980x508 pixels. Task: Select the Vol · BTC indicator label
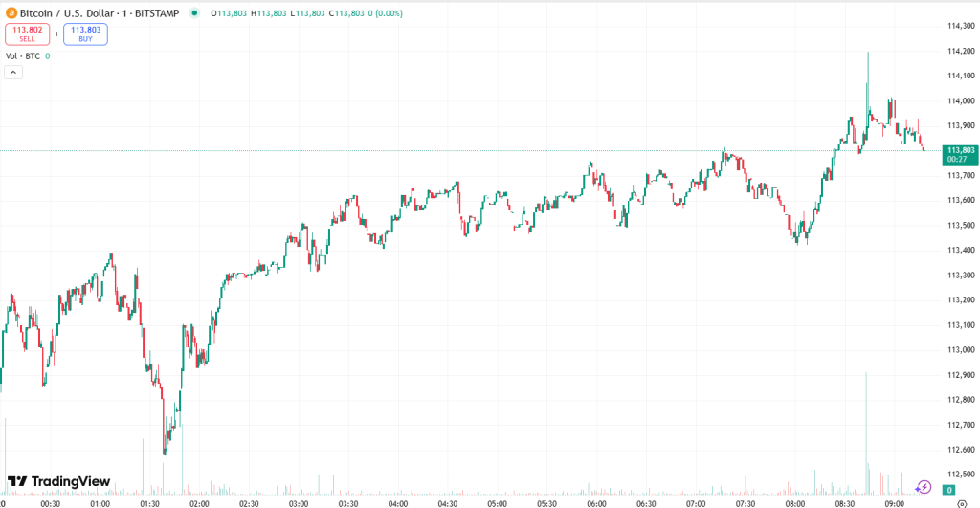(23, 56)
